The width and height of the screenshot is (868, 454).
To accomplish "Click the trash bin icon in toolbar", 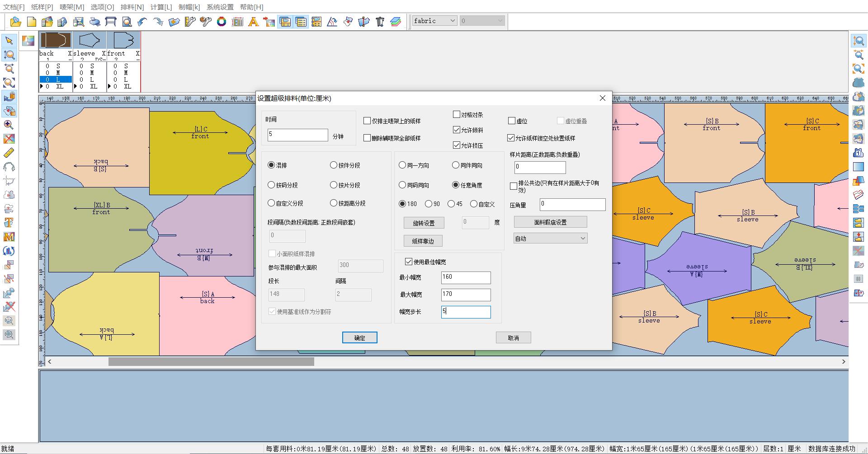I will 380,21.
